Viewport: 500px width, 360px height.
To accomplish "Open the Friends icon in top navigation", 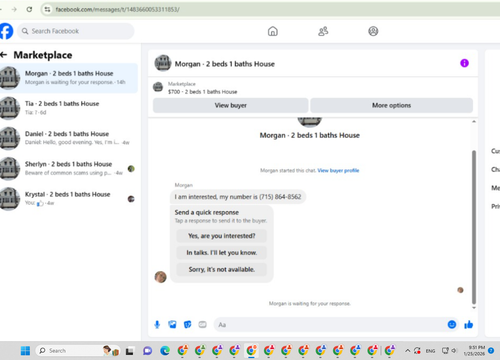I will [x=323, y=31].
